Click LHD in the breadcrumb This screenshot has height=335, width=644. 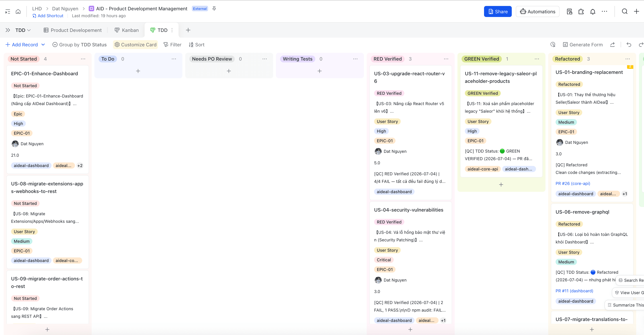point(37,8)
